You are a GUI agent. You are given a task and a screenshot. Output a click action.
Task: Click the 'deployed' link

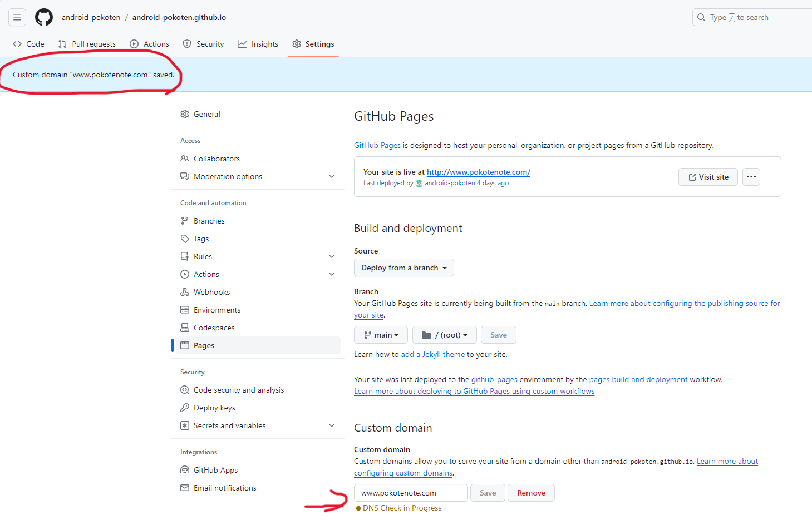point(391,183)
